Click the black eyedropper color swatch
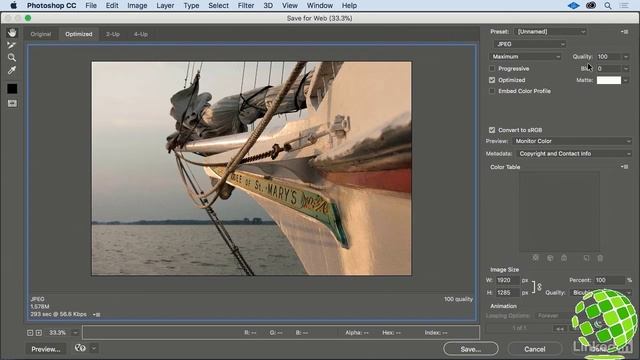This screenshot has width=640, height=360. (x=12, y=89)
